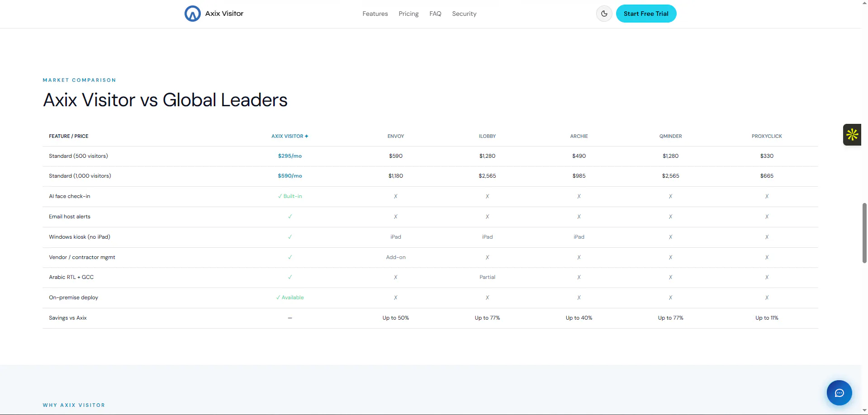The height and width of the screenshot is (415, 868).
Task: Click Proxyclick's Up to 11% savings
Action: pos(767,318)
